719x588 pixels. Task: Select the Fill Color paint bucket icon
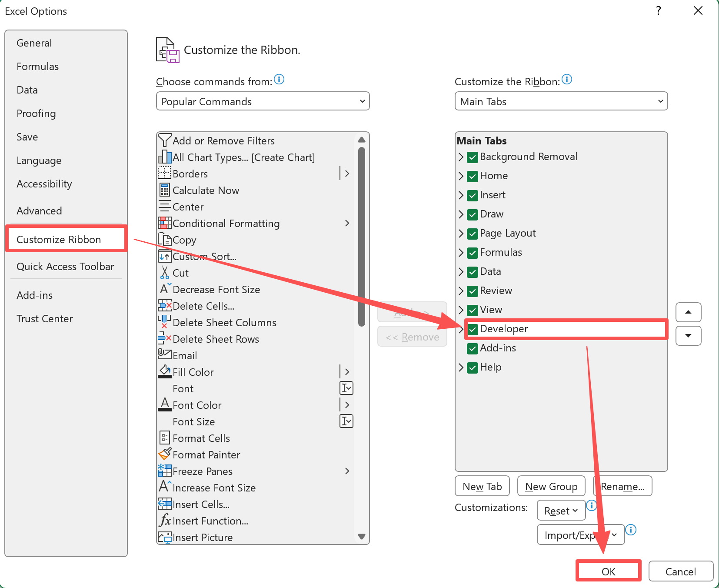164,372
